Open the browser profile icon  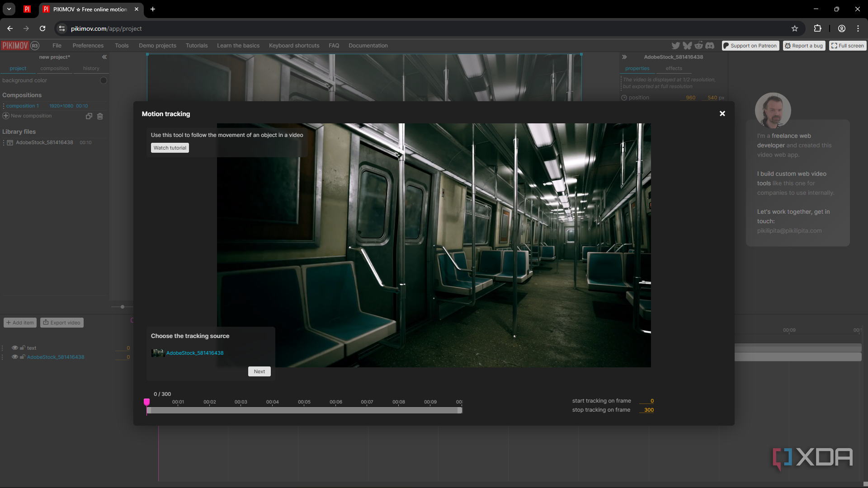coord(842,28)
